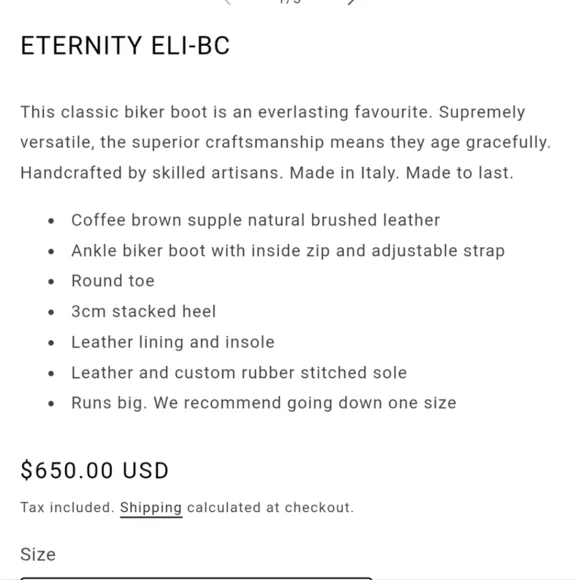The width and height of the screenshot is (578, 580).
Task: Click the 'Round toe' bullet item
Action: 113,281
